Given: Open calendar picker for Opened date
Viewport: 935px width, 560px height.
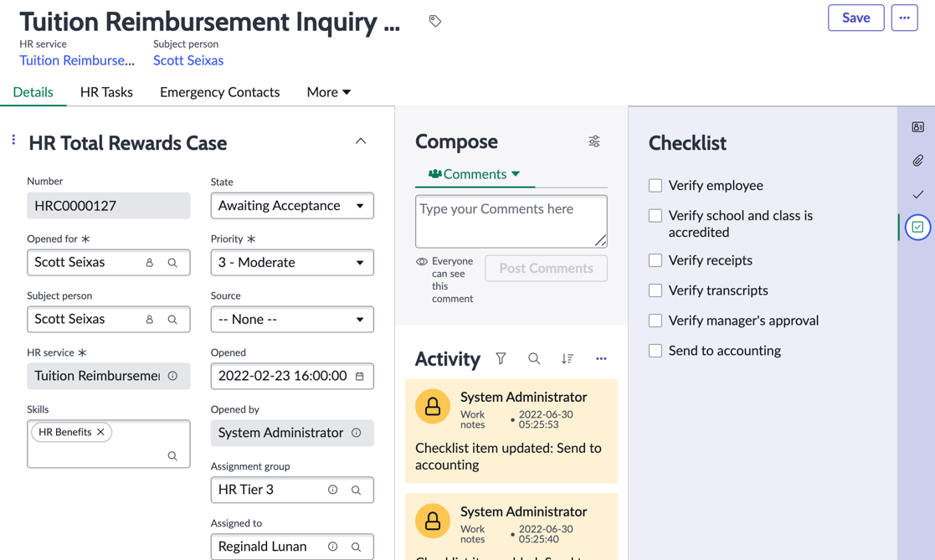Looking at the screenshot, I should [360, 377].
